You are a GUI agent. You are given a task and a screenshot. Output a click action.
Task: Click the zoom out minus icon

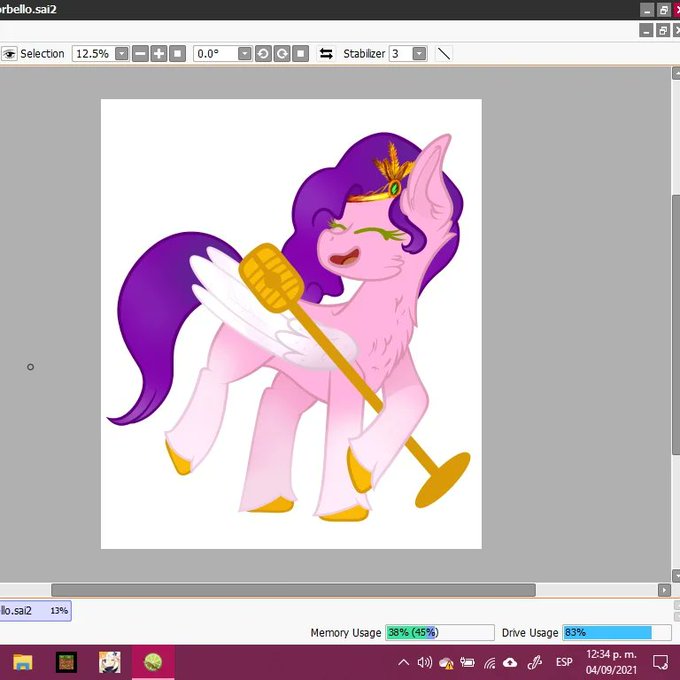point(140,54)
